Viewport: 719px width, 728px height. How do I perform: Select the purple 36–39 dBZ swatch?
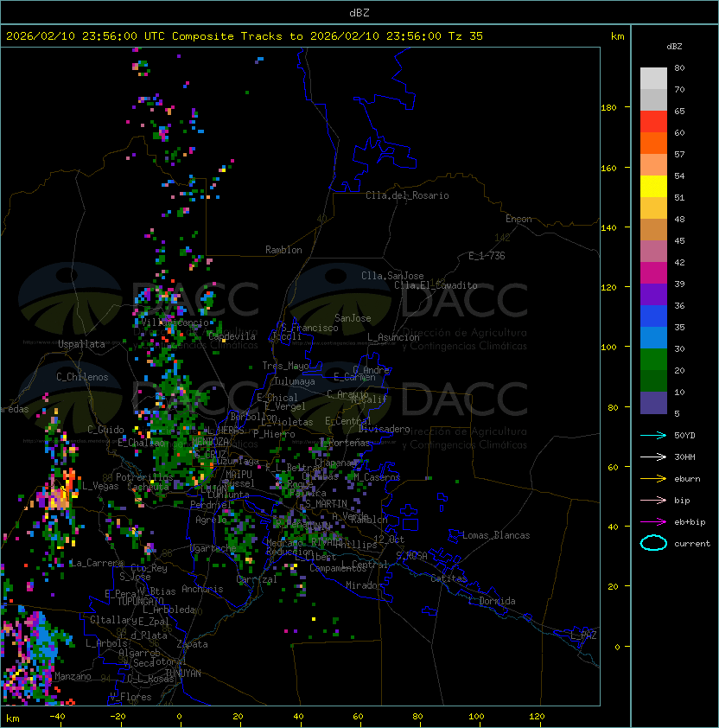tap(653, 294)
